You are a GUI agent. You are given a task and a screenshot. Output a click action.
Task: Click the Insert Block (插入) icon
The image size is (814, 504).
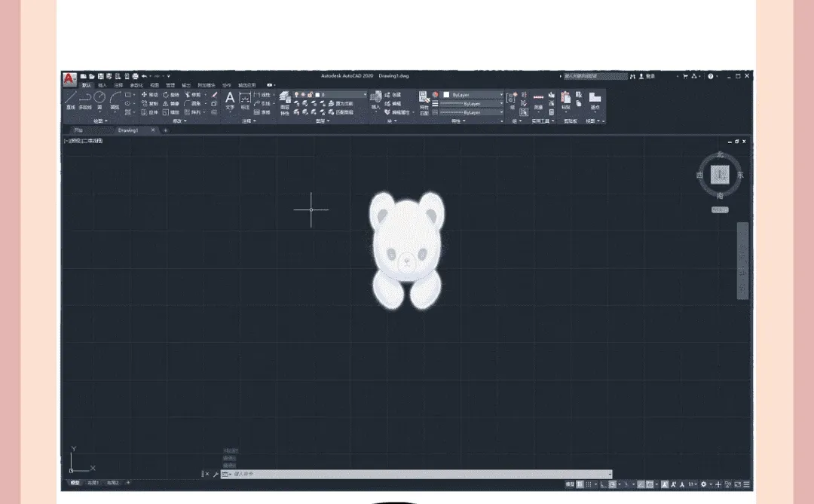click(376, 95)
